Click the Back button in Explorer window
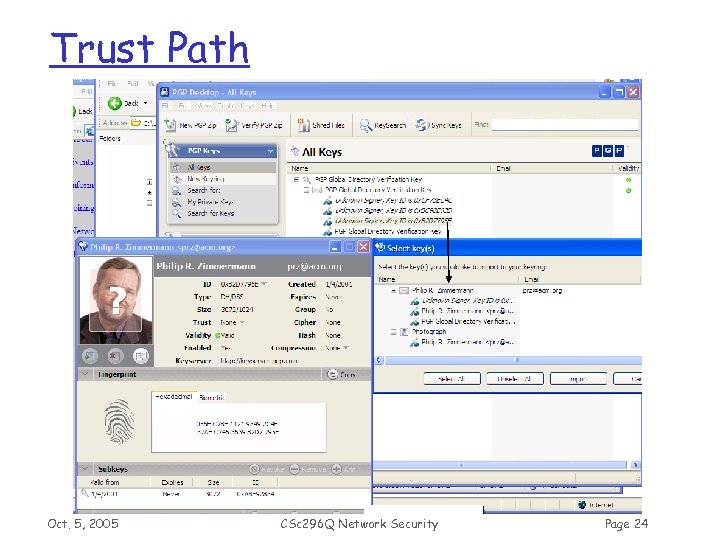Screen dimensions: 720x540 tap(124, 103)
